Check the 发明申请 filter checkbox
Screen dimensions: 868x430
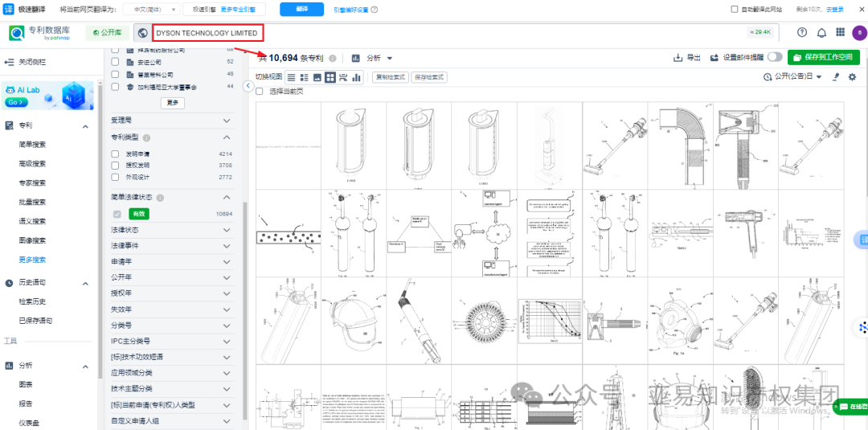pos(115,154)
